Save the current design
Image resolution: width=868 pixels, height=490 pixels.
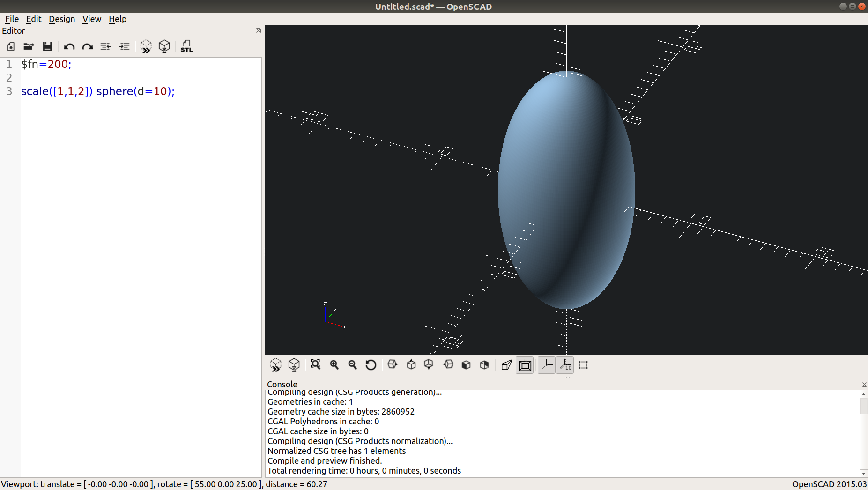[x=47, y=46]
